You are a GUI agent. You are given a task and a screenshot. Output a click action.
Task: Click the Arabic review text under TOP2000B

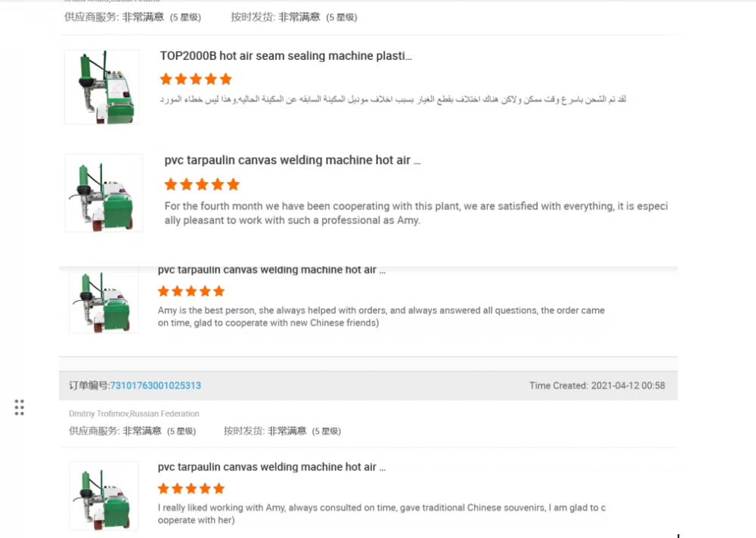tap(393, 99)
